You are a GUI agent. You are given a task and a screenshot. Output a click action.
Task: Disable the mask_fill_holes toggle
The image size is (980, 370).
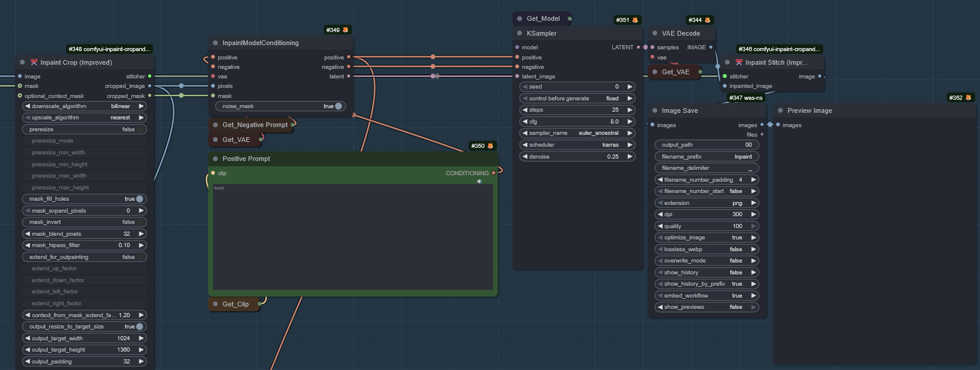click(x=139, y=199)
